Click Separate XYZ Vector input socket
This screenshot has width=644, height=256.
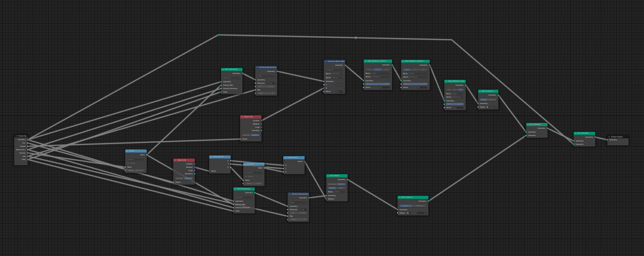209,171
